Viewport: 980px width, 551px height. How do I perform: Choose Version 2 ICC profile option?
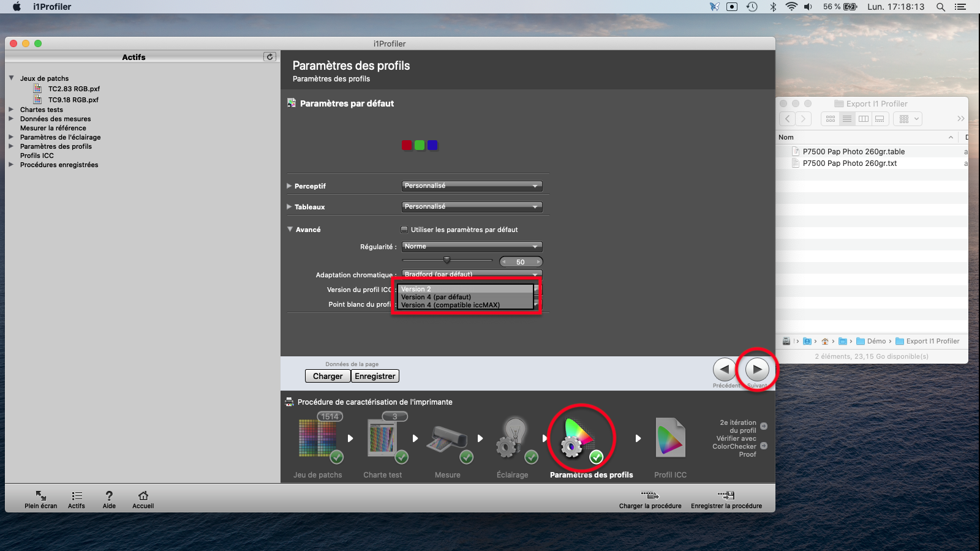466,289
